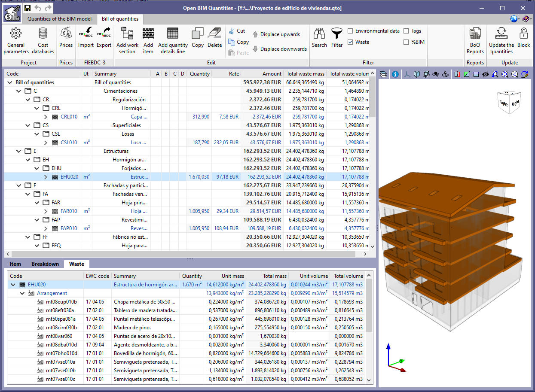Select the CSL010 item code
535x392 pixels.
[69, 143]
